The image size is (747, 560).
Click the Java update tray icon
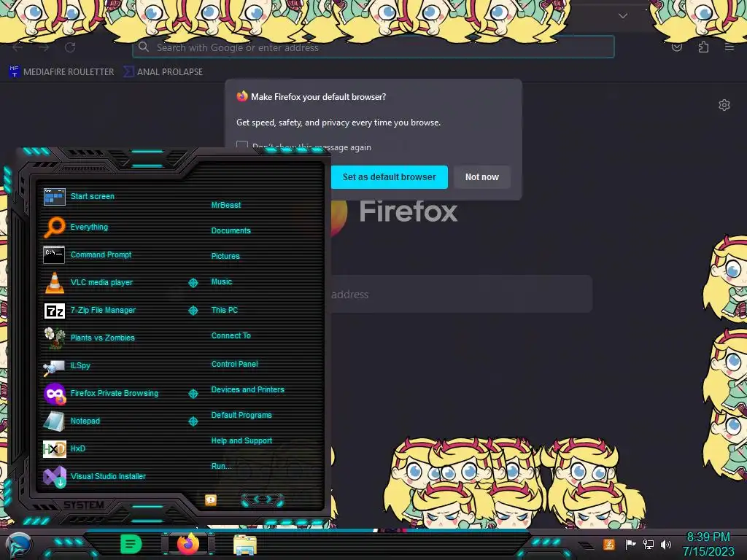[609, 544]
